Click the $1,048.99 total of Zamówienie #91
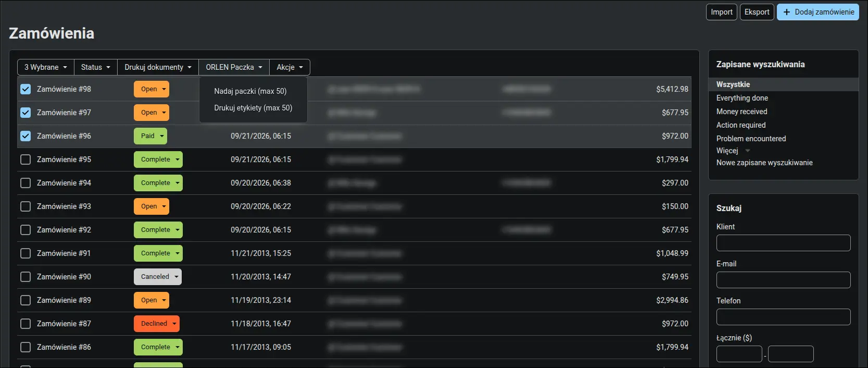The height and width of the screenshot is (368, 868). (x=672, y=253)
